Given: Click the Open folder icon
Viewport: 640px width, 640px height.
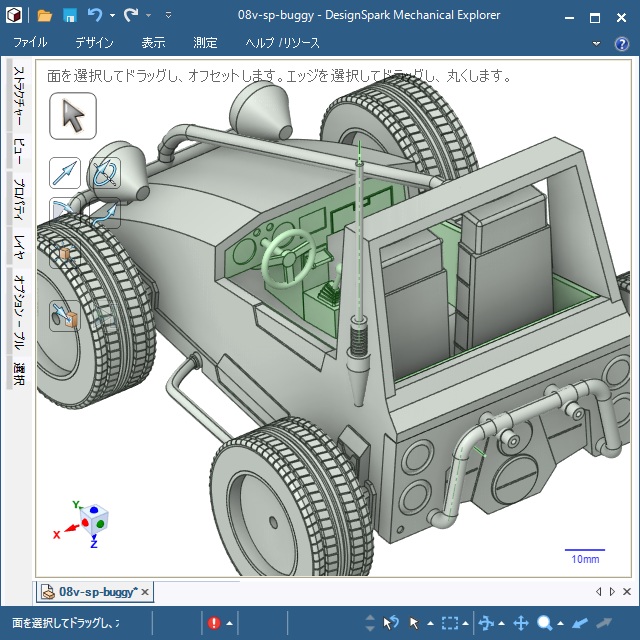Looking at the screenshot, I should click(x=45, y=16).
